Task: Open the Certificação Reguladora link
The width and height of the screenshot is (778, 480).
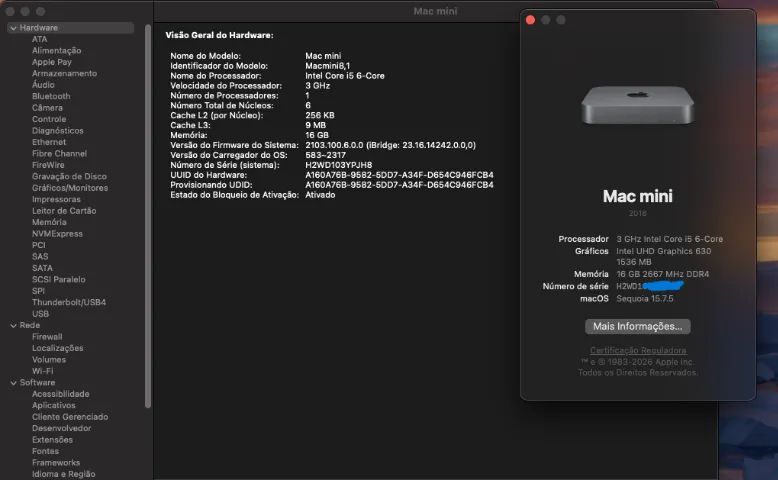Action: (638, 350)
